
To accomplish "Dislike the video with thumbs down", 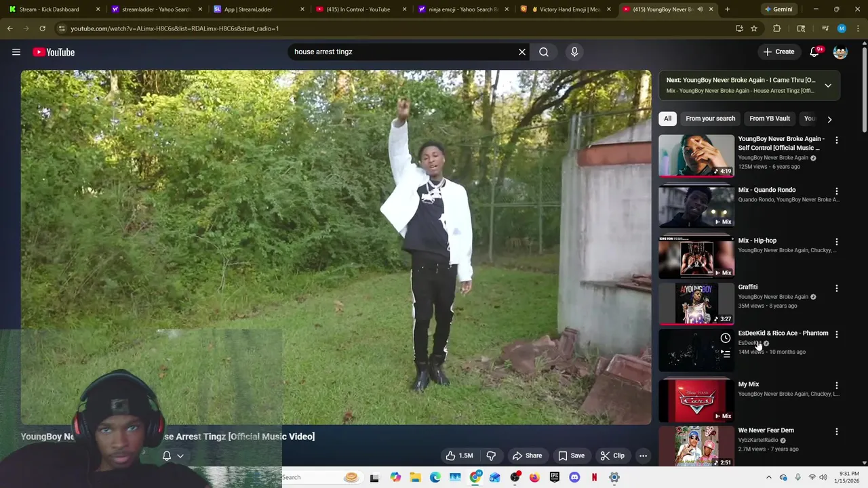I will (x=491, y=455).
